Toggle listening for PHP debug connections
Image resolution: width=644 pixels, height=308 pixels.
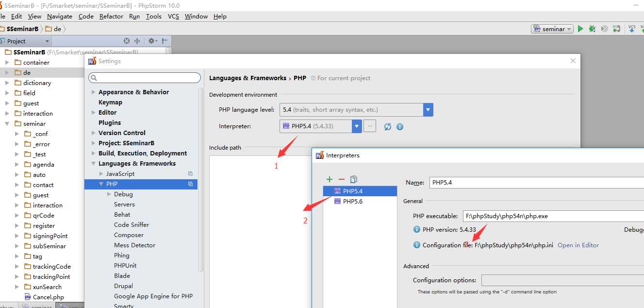click(x=616, y=29)
